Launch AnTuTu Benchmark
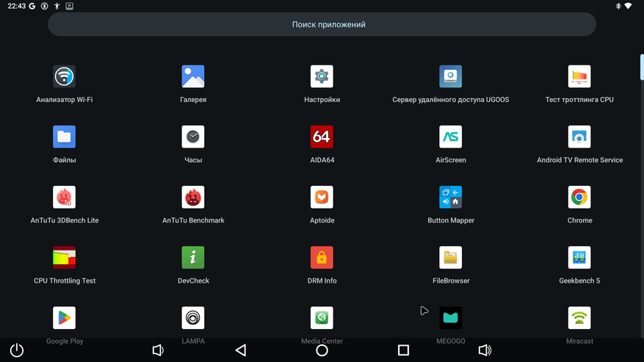644x362 pixels. coord(193,198)
